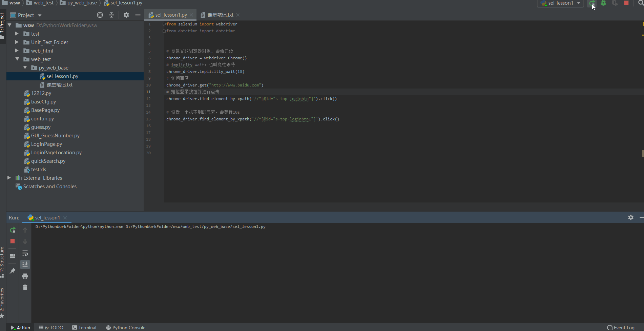644x331 pixels.
Task: Open the Terminal tool window
Action: [84, 328]
